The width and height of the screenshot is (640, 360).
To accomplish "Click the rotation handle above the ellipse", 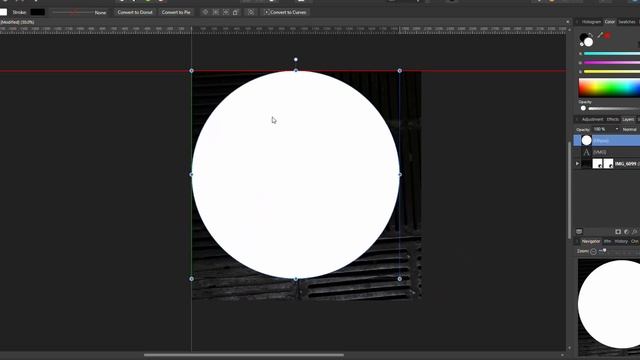I will (x=296, y=60).
